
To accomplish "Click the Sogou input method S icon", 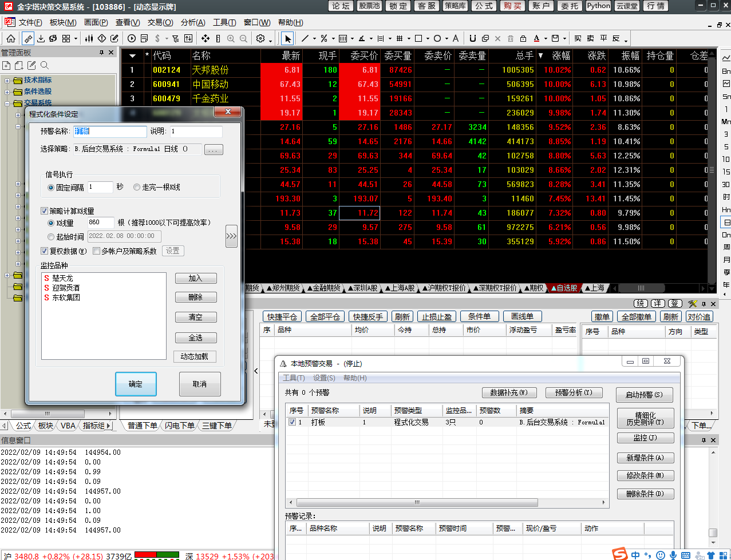I will 619,554.
